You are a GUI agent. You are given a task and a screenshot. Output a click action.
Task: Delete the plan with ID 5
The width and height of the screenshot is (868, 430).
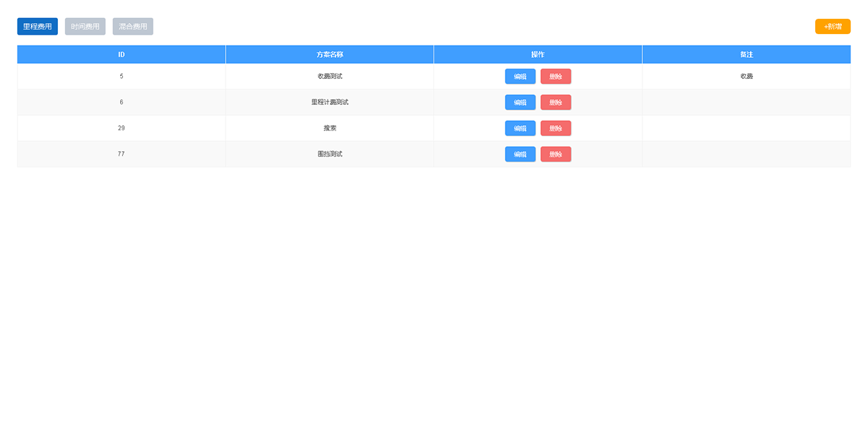click(556, 77)
